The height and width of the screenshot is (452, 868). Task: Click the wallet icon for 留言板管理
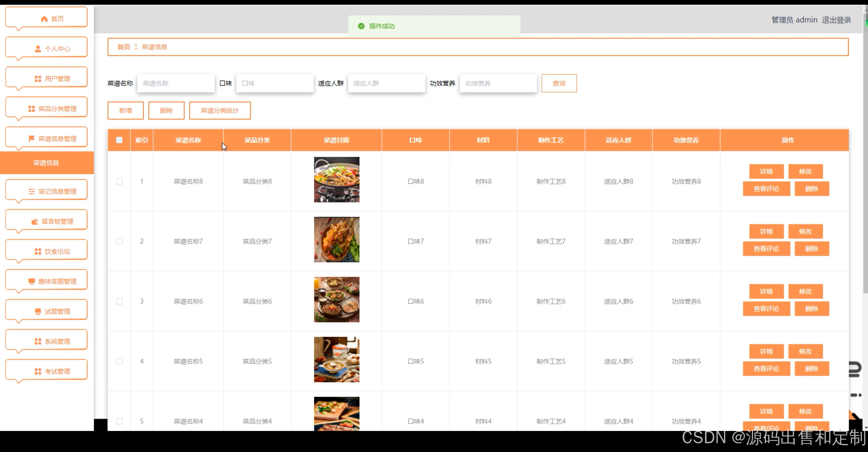pos(35,222)
